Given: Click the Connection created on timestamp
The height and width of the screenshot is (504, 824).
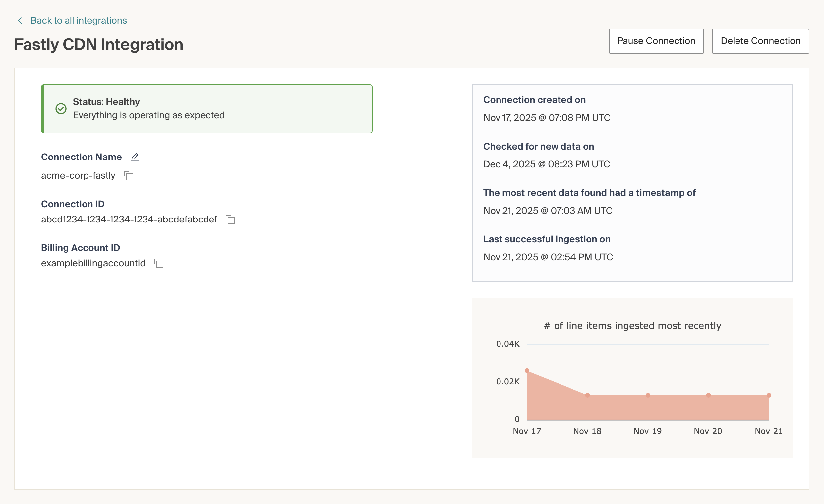Looking at the screenshot, I should [547, 118].
